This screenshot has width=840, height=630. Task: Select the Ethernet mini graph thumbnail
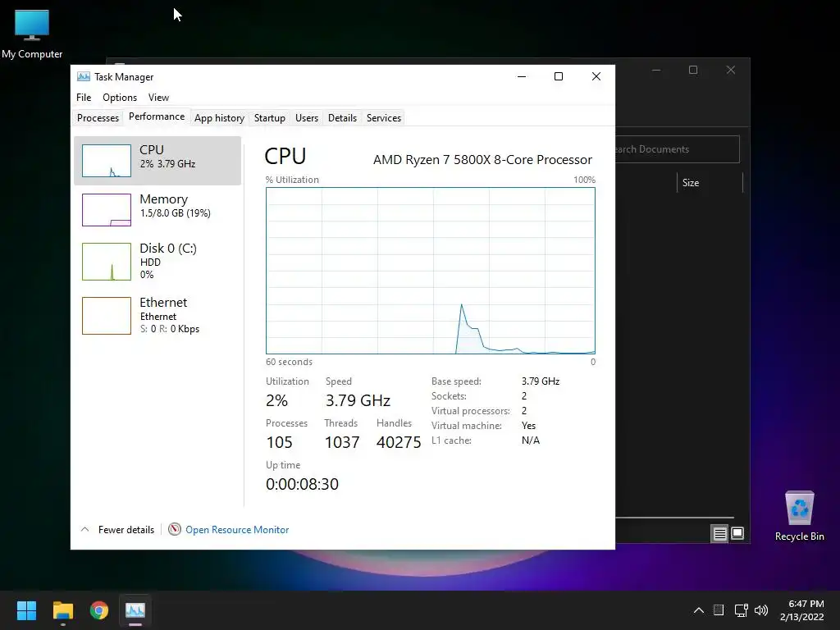(x=106, y=316)
